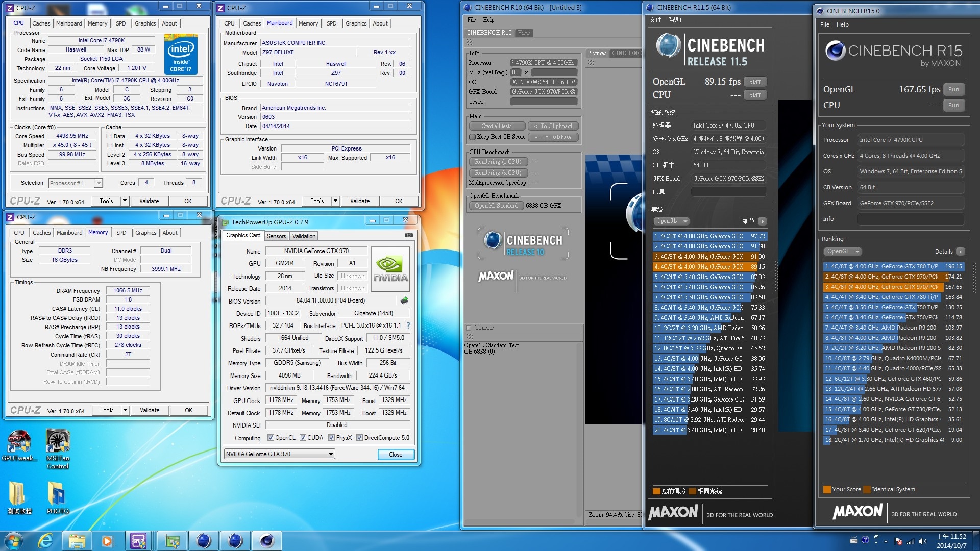Image resolution: width=980 pixels, height=551 pixels.
Task: Click the keyboard icon in system tray
Action: (x=853, y=540)
